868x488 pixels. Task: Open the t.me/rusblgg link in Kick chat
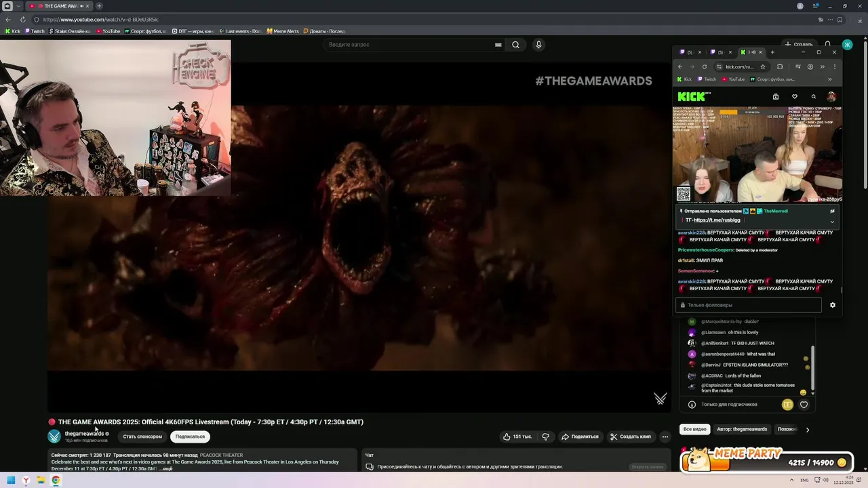click(717, 220)
